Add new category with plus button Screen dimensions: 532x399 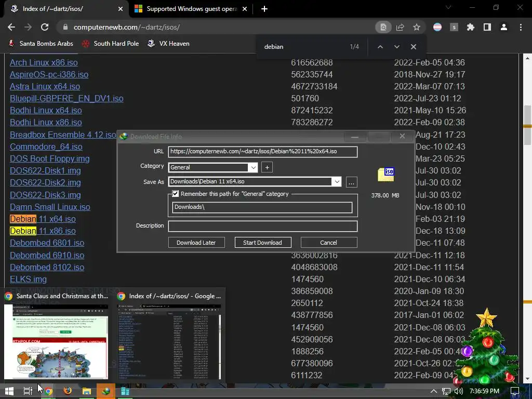(x=267, y=167)
